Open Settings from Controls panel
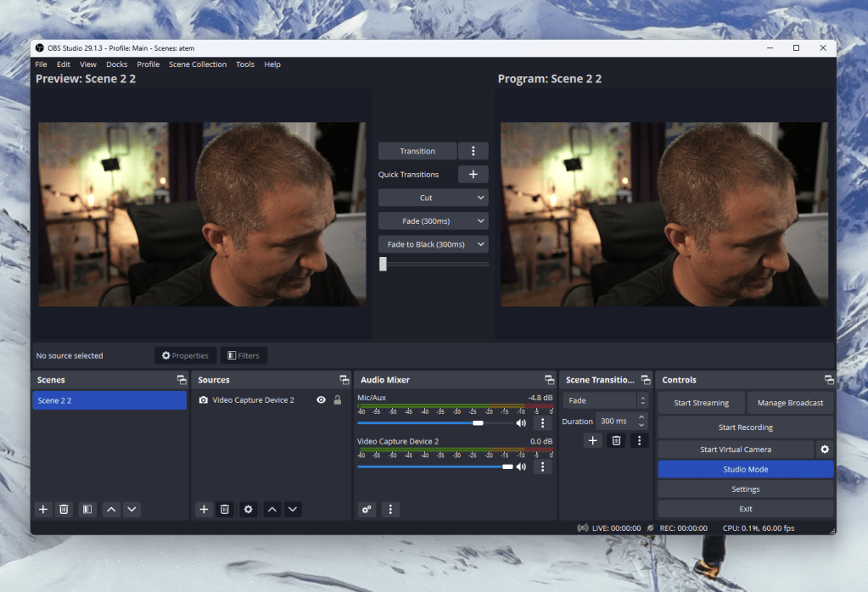This screenshot has width=868, height=592. pos(746,489)
